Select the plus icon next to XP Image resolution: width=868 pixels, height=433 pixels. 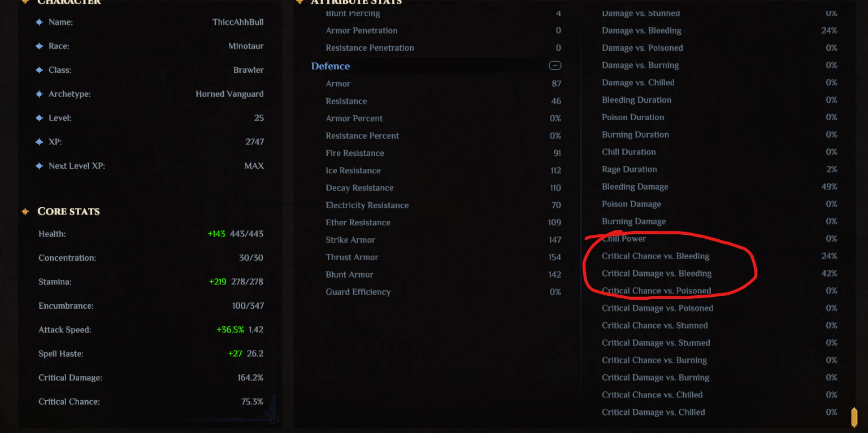click(x=39, y=142)
